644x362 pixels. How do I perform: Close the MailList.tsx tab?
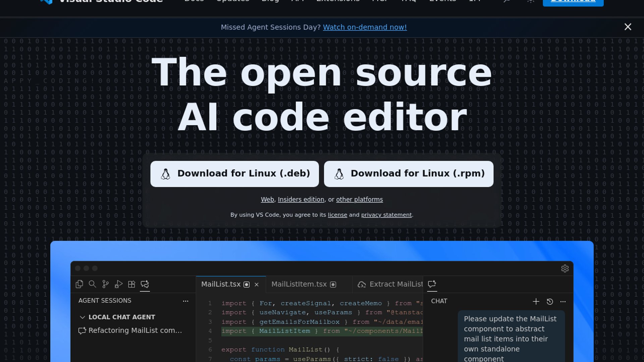(257, 285)
